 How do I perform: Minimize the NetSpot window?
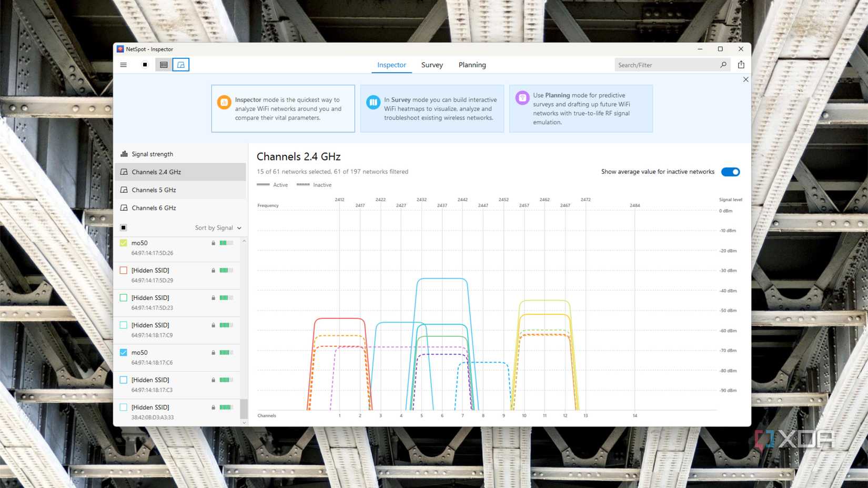[700, 49]
